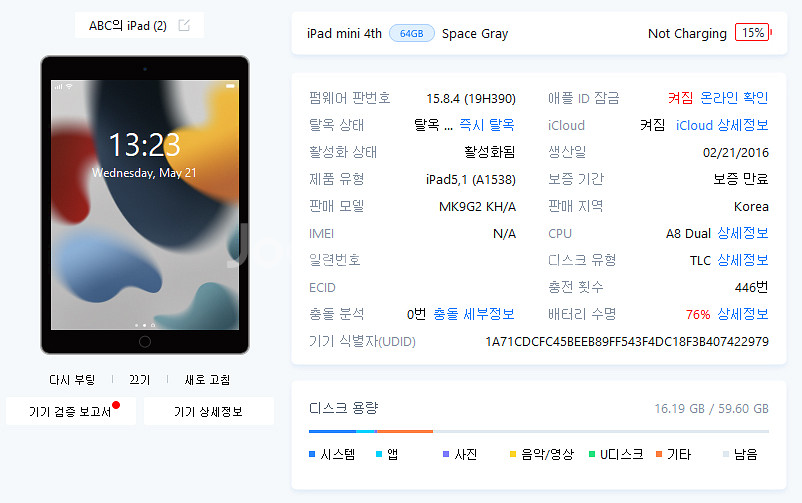Click firmware version 15.8.4 (19H390)

pyautogui.click(x=471, y=98)
